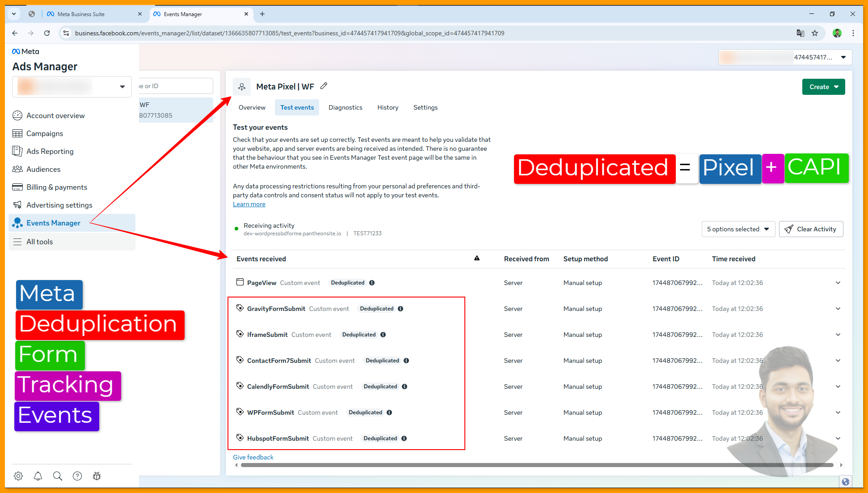Switch to the Diagnostics tab
Screen dimensions: 868x493
(345, 107)
